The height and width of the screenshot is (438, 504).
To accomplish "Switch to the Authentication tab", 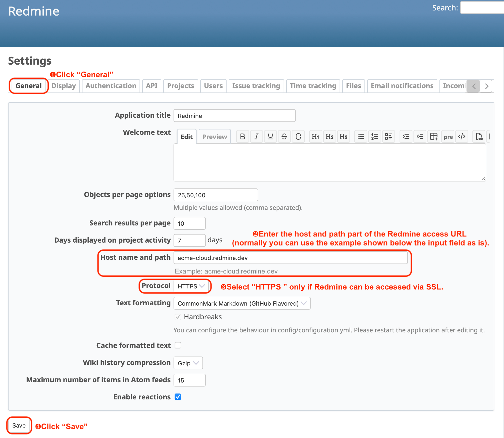I will tap(111, 86).
